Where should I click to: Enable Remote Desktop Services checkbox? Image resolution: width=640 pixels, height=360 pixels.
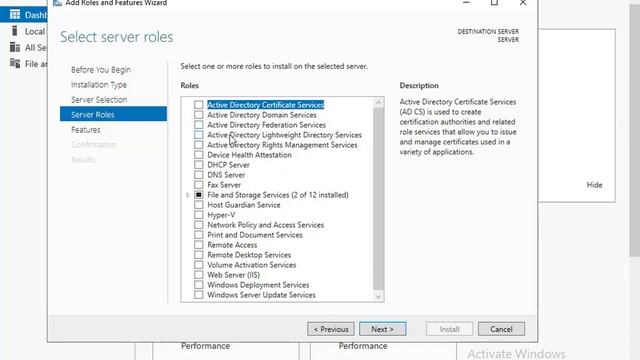198,255
